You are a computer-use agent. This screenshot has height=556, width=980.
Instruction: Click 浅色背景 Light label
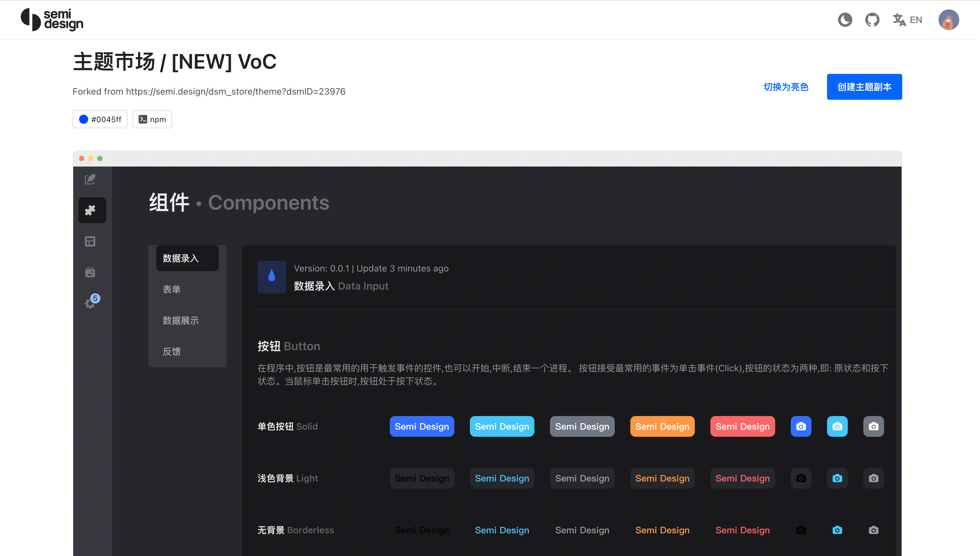[287, 478]
